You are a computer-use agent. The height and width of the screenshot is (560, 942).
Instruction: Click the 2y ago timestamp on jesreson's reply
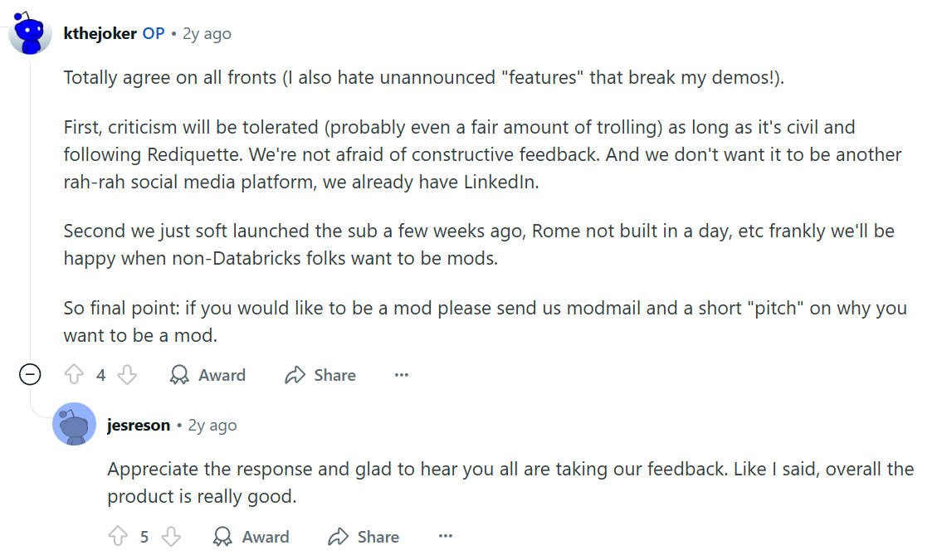click(213, 425)
